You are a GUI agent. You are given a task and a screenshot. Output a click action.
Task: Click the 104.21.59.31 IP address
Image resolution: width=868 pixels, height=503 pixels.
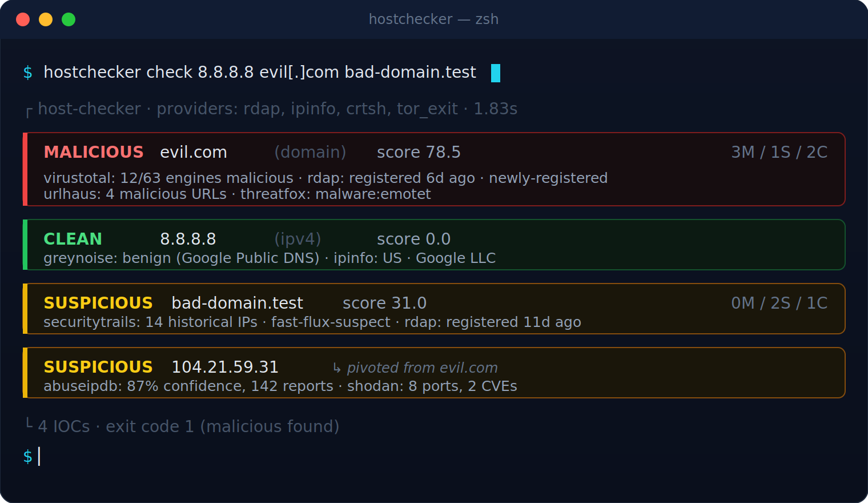(225, 367)
